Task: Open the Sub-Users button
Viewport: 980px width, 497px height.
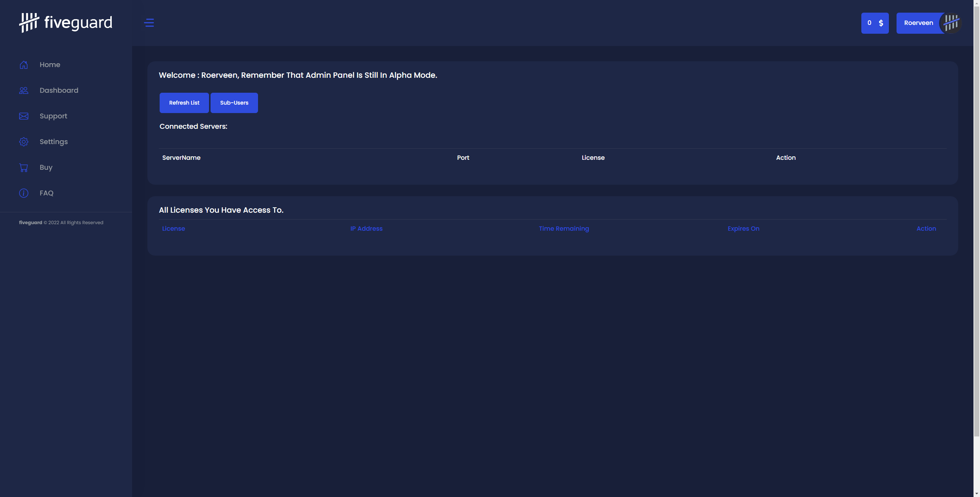Action: 234,103
